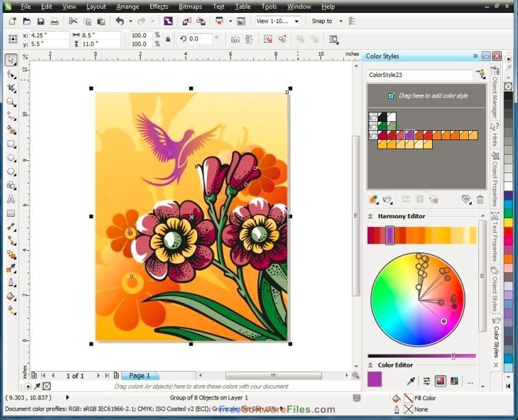Toggle mirror horizontally button
The width and height of the screenshot is (518, 420).
click(235, 40)
